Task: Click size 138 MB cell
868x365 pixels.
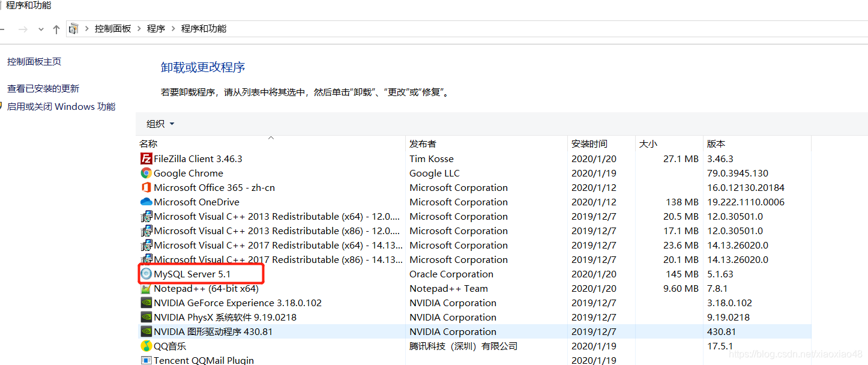Action: coord(683,202)
